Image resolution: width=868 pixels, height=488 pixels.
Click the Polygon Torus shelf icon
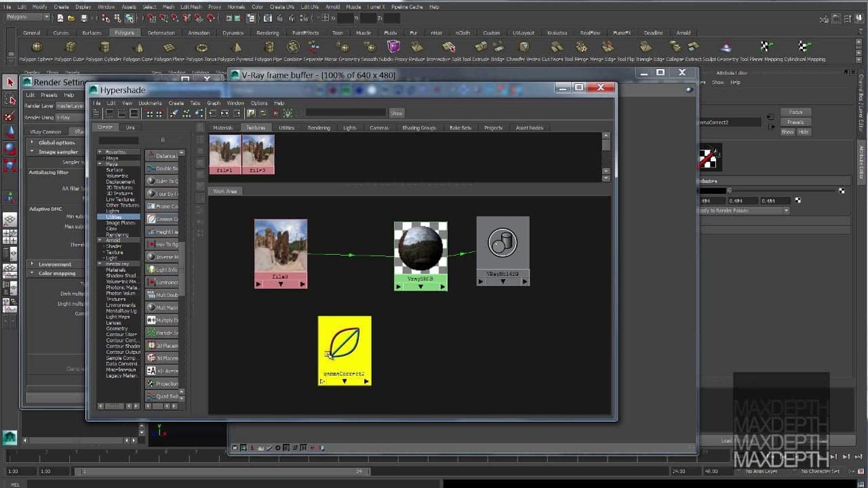tap(202, 47)
